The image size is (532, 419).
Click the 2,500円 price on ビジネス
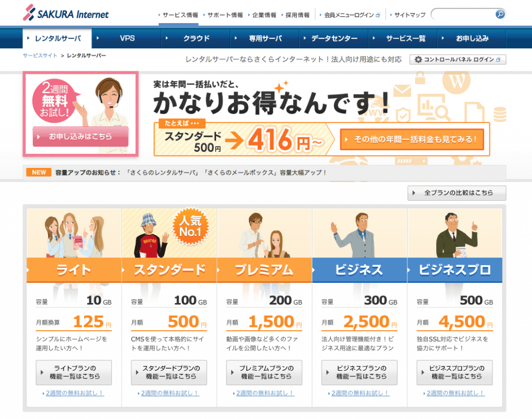pos(370,322)
